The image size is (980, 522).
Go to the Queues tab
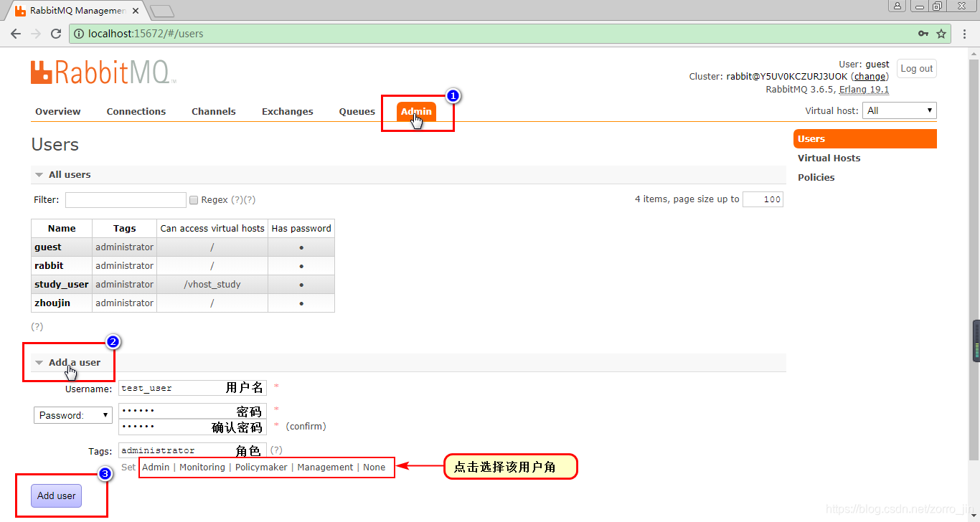tap(357, 111)
